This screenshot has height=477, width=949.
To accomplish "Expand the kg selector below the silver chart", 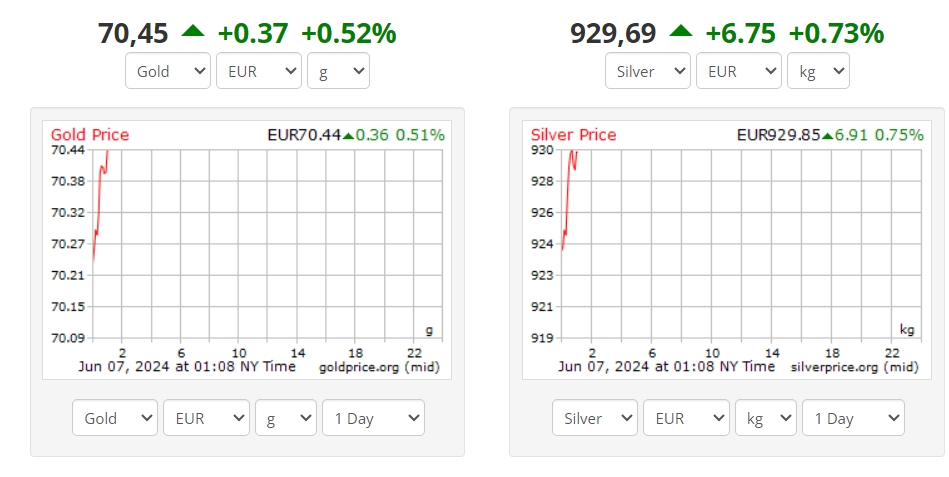I will 766,418.
